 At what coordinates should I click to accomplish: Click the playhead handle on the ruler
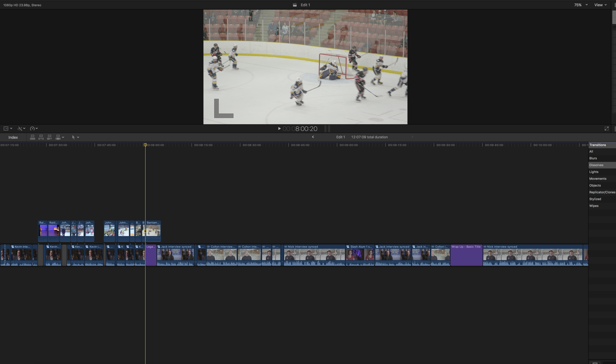point(145,145)
